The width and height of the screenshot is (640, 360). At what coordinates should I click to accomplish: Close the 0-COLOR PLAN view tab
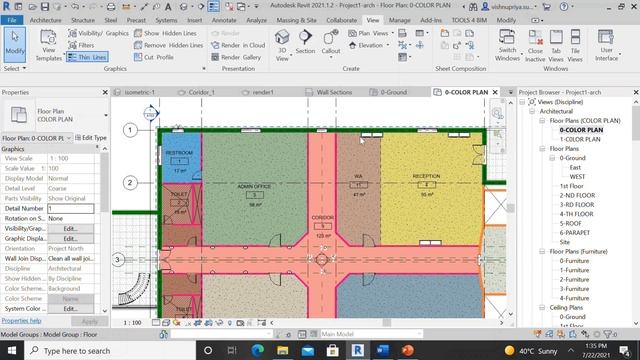(495, 92)
